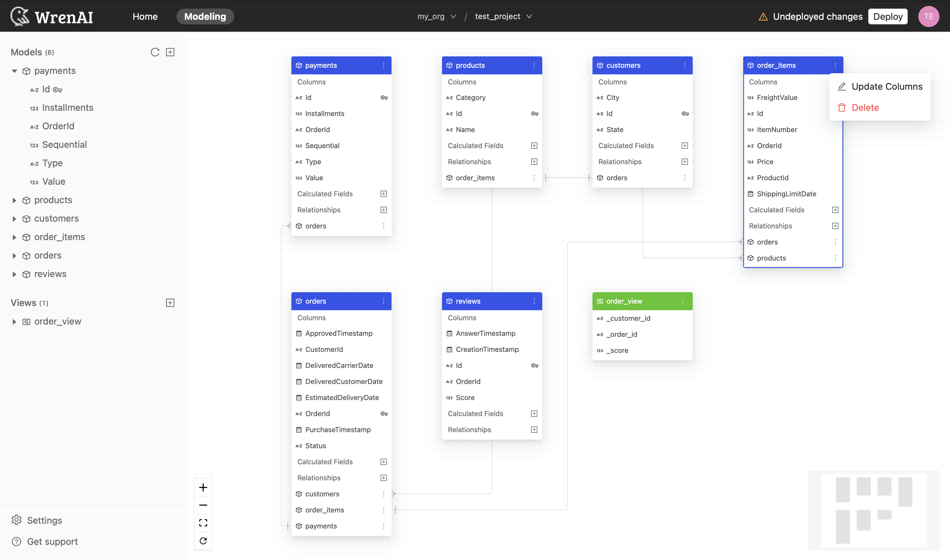Open options for orders relationship in payments
The image size is (950, 560).
point(384,226)
